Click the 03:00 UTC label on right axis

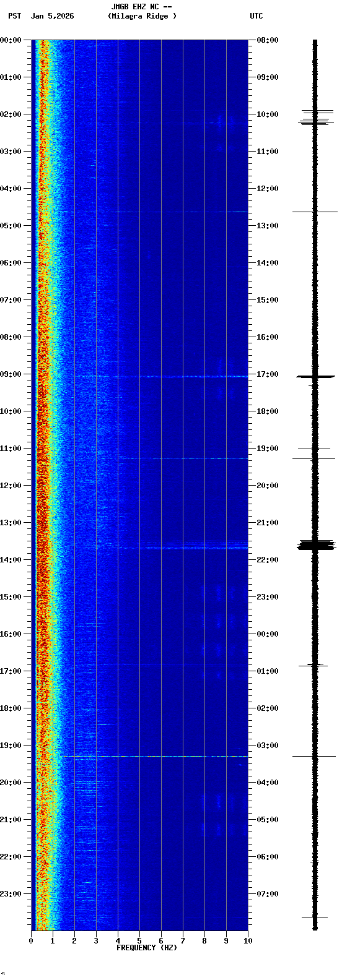(267, 746)
